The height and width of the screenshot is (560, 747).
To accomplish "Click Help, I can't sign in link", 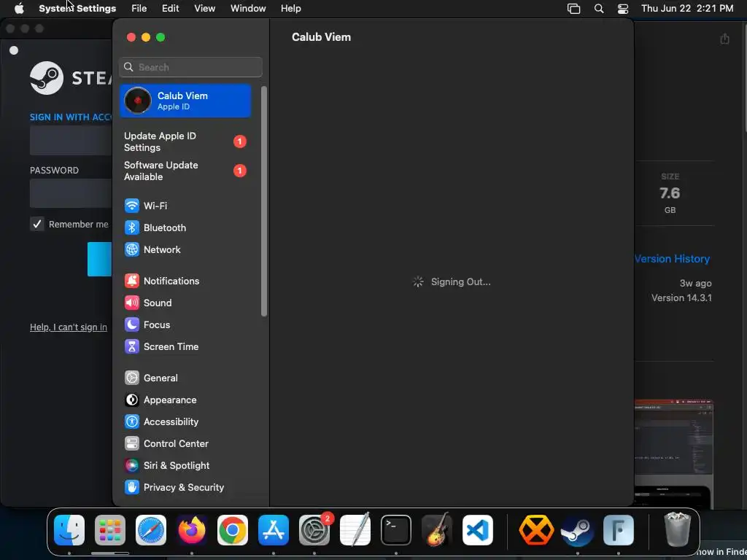I will pyautogui.click(x=69, y=327).
